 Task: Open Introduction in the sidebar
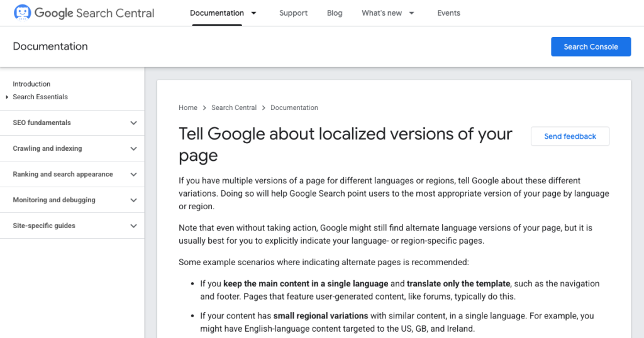[31, 84]
